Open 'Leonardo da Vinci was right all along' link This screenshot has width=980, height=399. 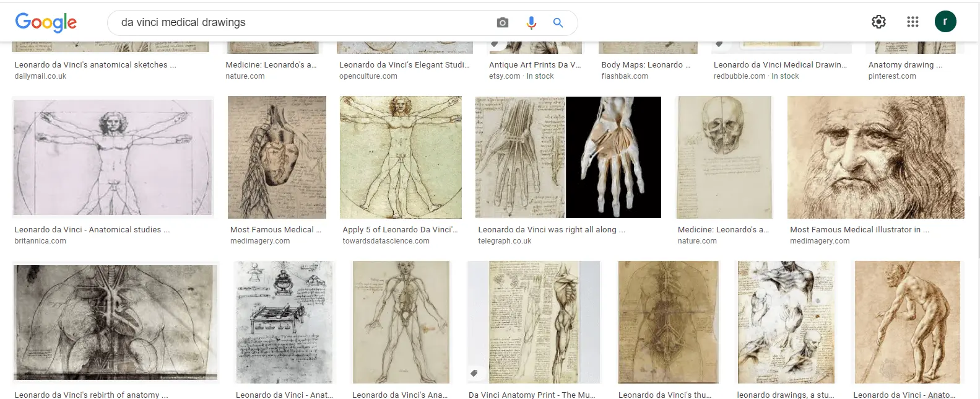tap(552, 229)
